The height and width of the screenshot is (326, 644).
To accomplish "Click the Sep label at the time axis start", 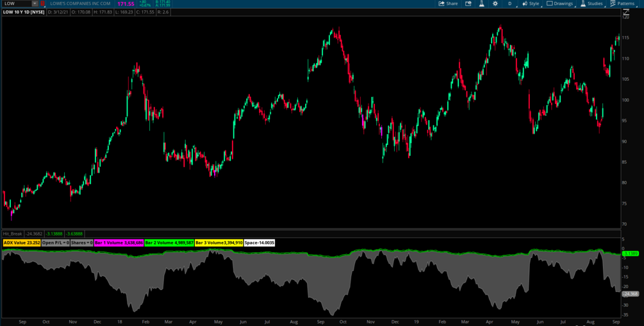I will [22, 322].
